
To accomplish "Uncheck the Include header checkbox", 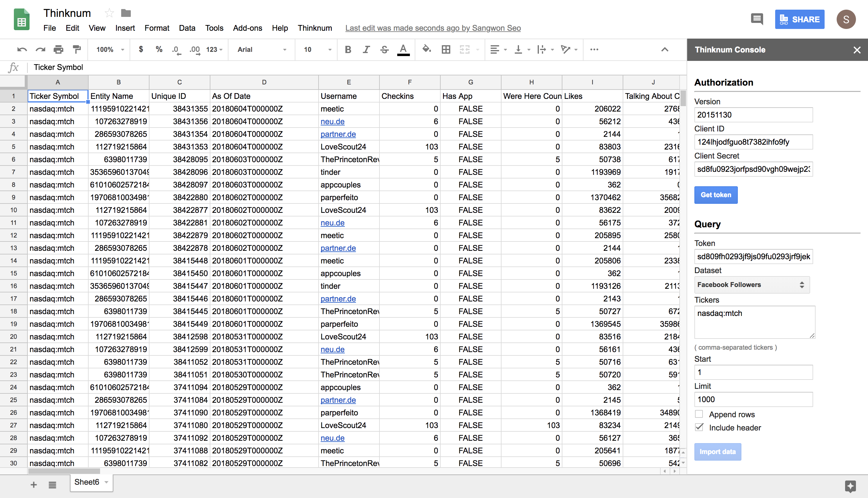I will 699,427.
